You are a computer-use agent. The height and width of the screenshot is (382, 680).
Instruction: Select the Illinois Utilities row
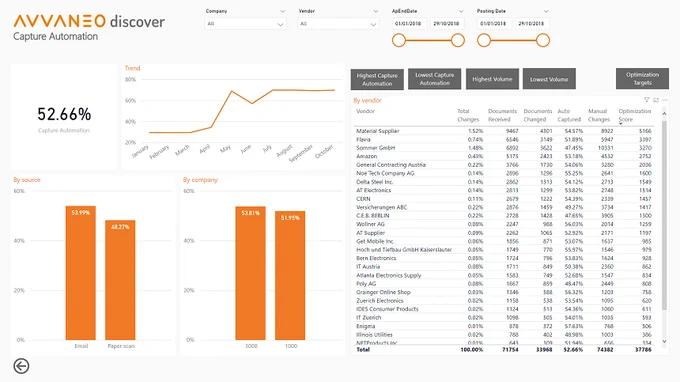pos(504,335)
